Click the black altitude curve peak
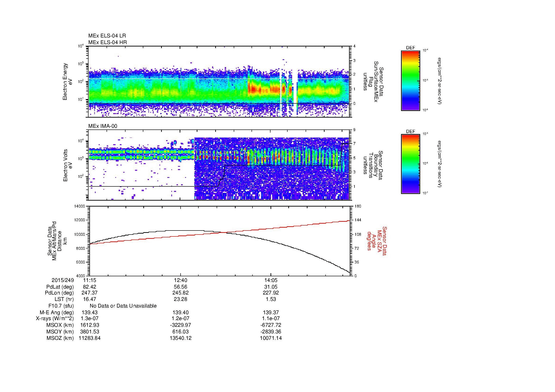The image size is (555, 392). [185, 231]
